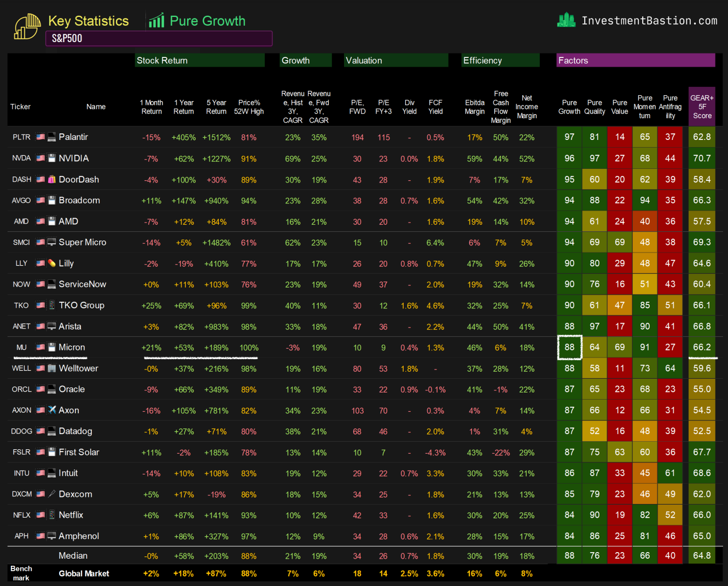Click the Key Statistics title
This screenshot has height=586, width=728.
[89, 21]
